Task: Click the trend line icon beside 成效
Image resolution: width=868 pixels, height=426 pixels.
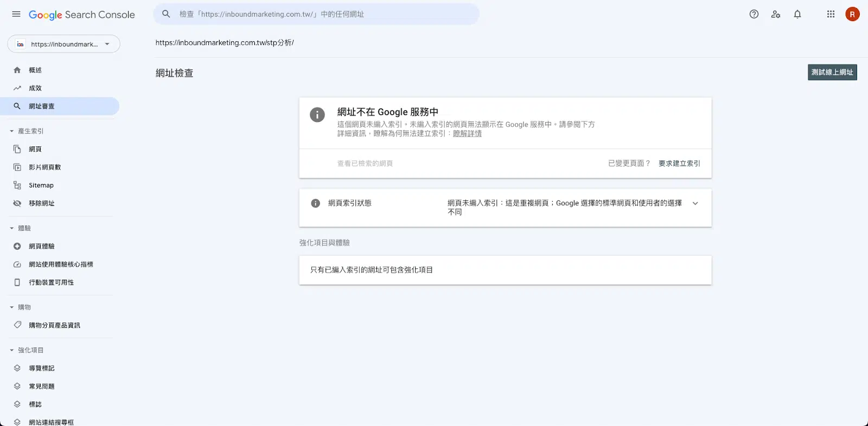Action: coord(17,88)
